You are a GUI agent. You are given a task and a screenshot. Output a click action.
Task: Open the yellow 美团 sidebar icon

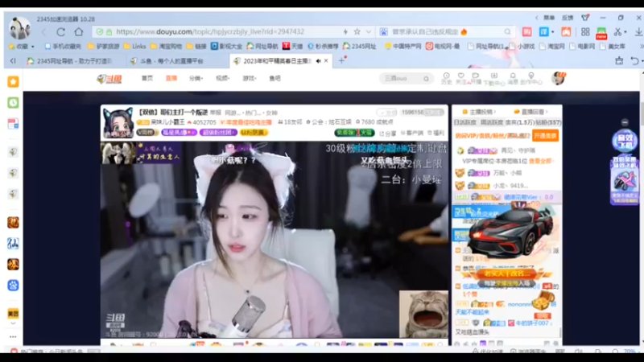[13, 314]
